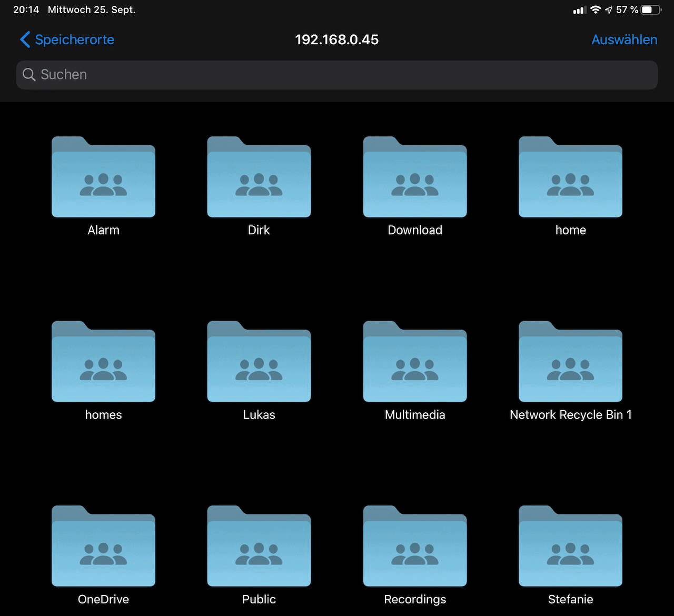Open the Dirk shared folder
674x616 pixels.
259,178
